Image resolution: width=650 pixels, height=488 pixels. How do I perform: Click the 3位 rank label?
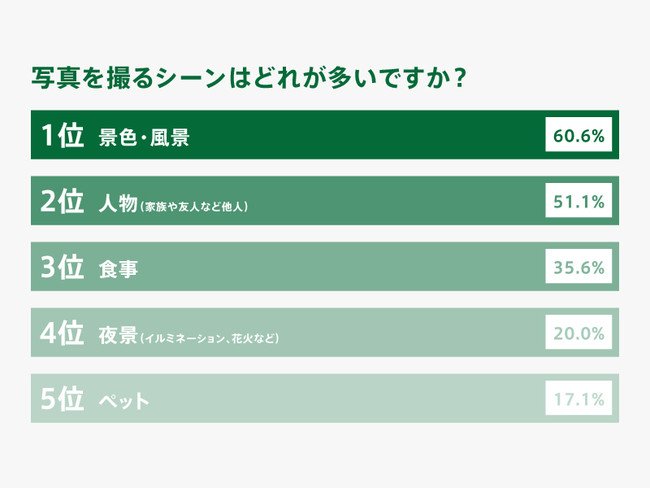(62, 267)
